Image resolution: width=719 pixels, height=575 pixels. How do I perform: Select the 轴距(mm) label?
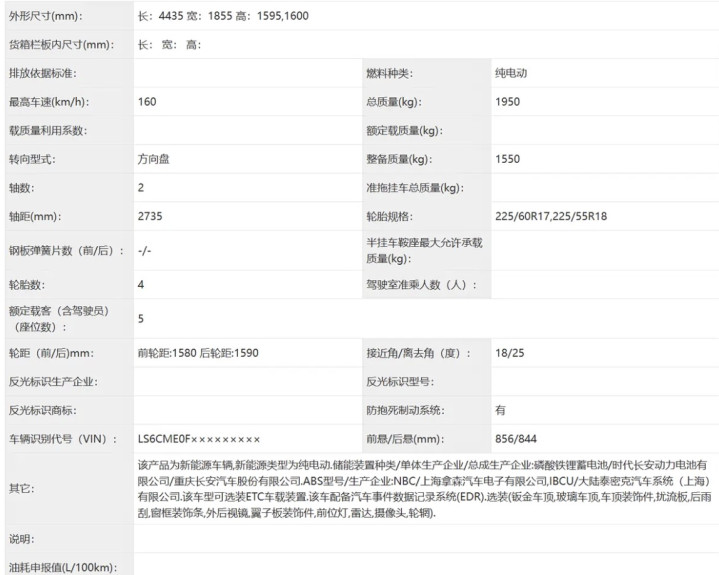point(35,216)
